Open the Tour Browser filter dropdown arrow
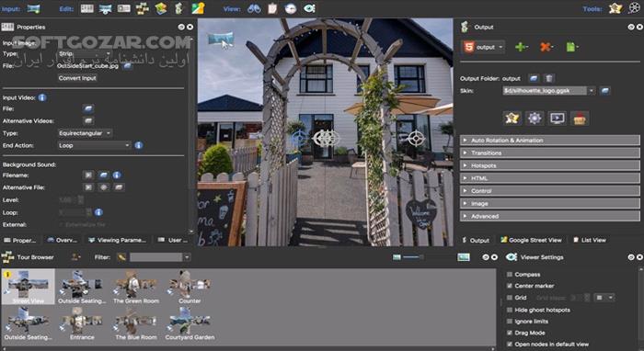Image resolution: width=644 pixels, height=351 pixels. pyautogui.click(x=187, y=257)
